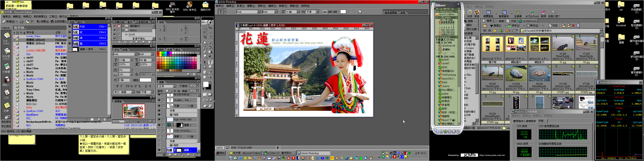This screenshot has width=644, height=161.
Task: Click the delete red X icon in ACDSee
Action: coord(574,26)
